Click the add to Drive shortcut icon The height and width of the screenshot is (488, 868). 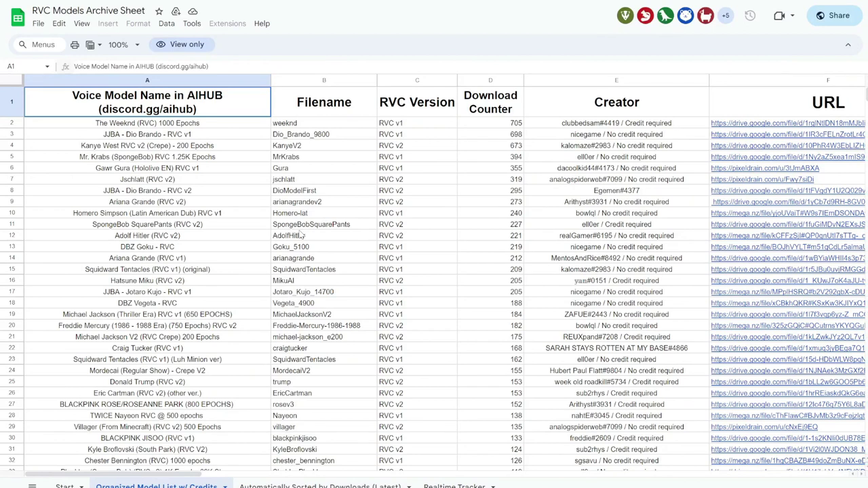176,12
